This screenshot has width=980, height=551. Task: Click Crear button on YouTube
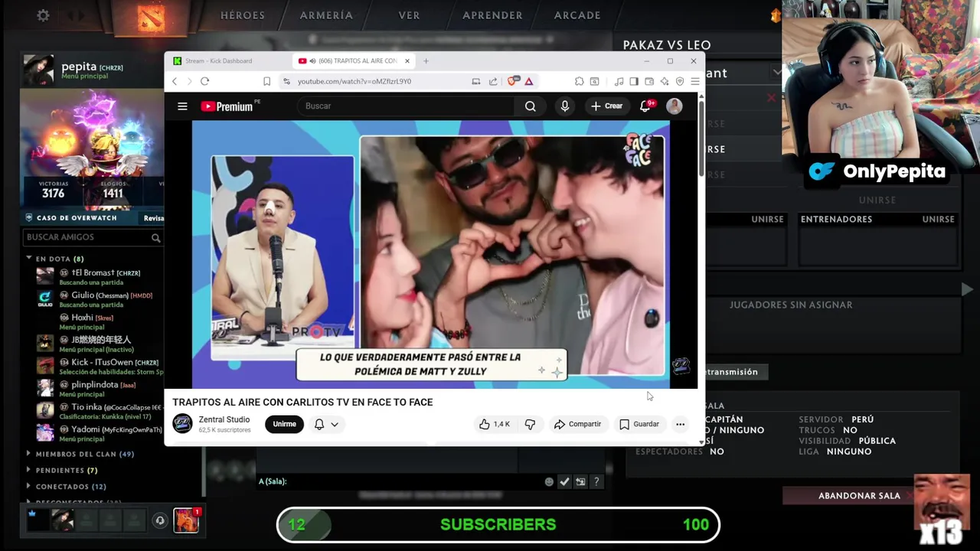[606, 106]
